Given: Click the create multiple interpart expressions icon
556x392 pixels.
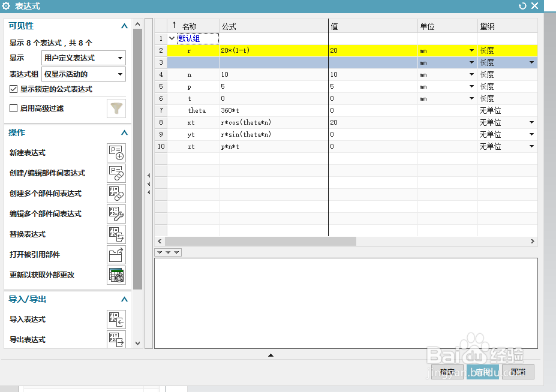Looking at the screenshot, I should [116, 194].
